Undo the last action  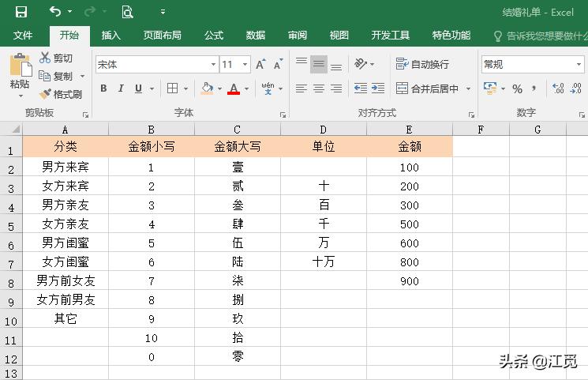[x=55, y=12]
